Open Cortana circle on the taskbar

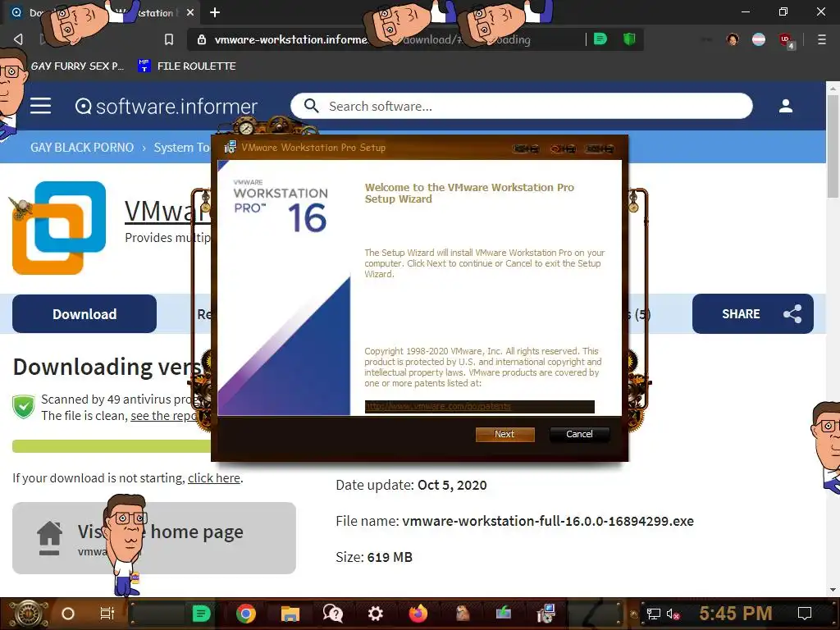[67, 614]
